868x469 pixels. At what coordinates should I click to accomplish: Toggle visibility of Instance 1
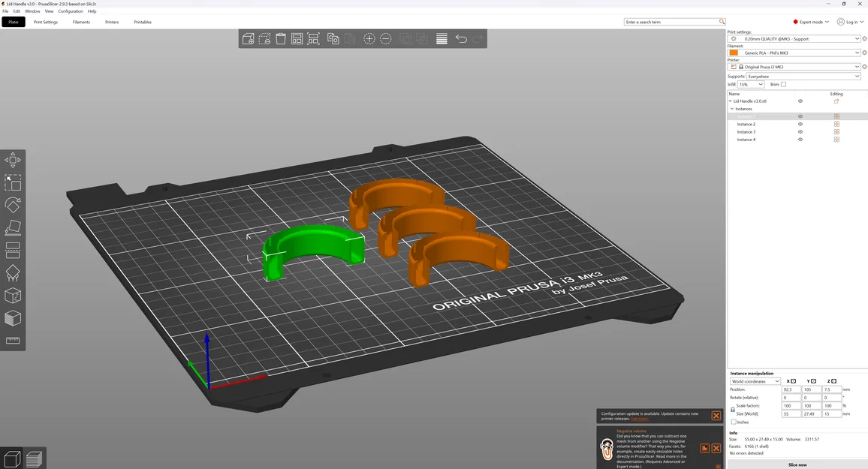[x=800, y=116]
